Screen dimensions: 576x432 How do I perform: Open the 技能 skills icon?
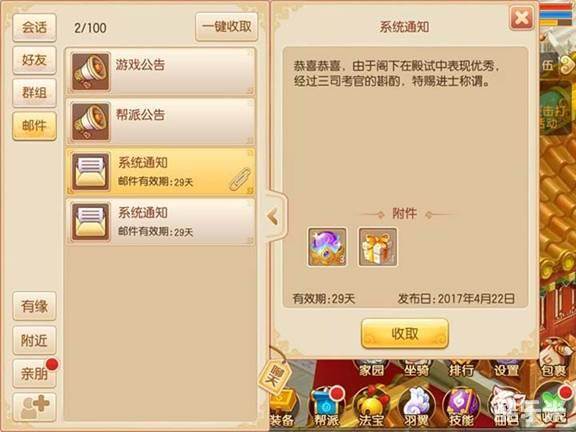click(461, 408)
